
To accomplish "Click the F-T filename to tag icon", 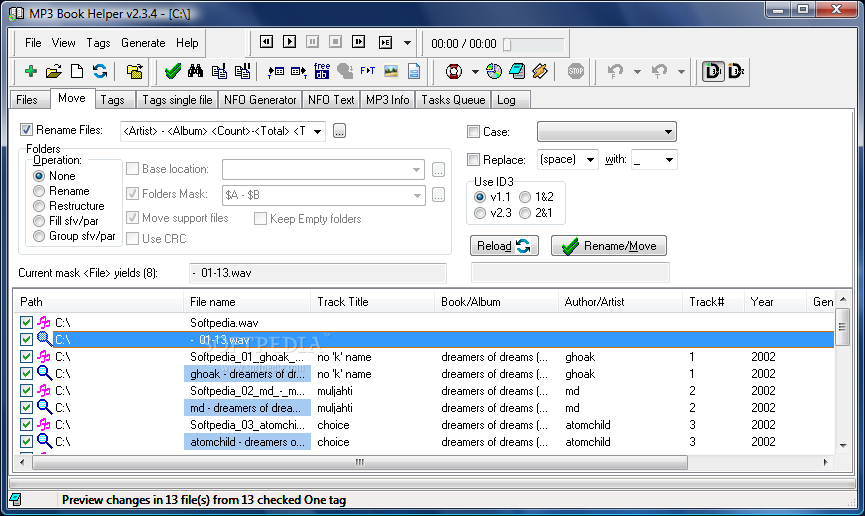I will (367, 71).
